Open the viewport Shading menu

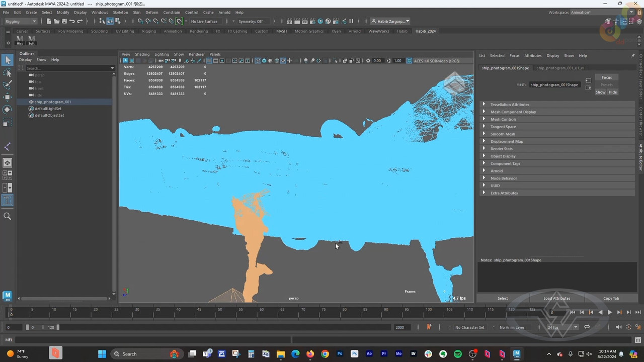[x=142, y=54]
